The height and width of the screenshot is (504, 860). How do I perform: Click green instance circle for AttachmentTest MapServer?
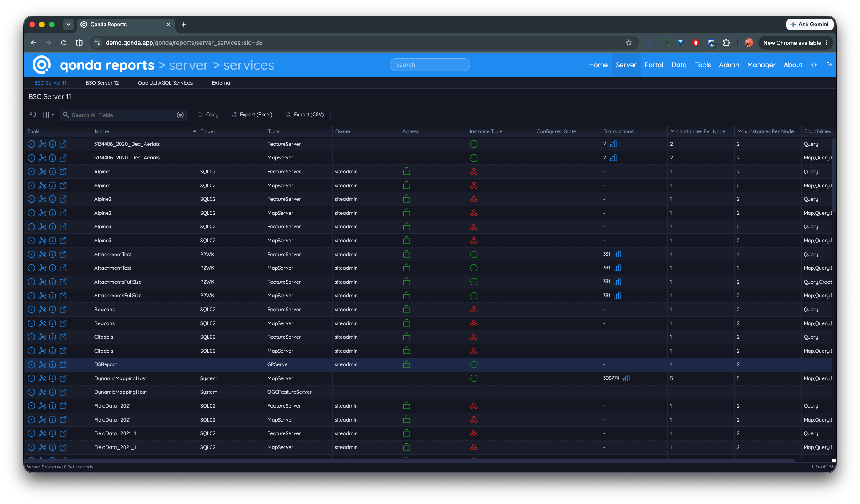point(474,268)
